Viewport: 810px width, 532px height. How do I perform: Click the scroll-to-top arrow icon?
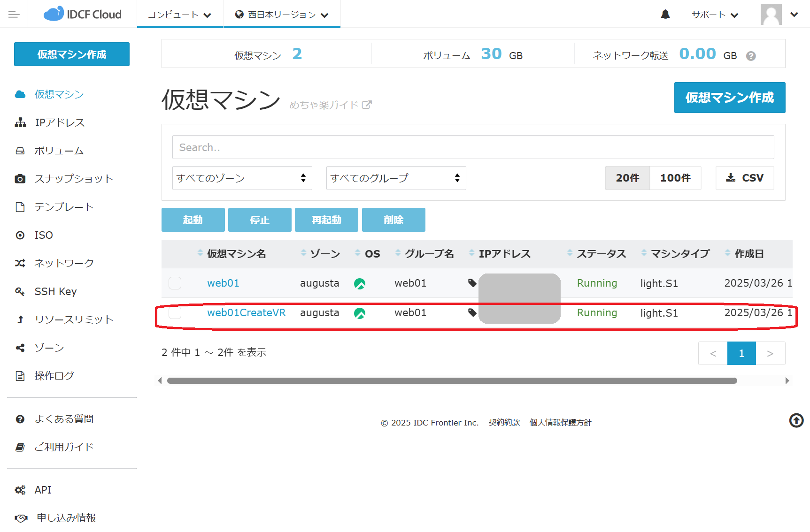[796, 420]
